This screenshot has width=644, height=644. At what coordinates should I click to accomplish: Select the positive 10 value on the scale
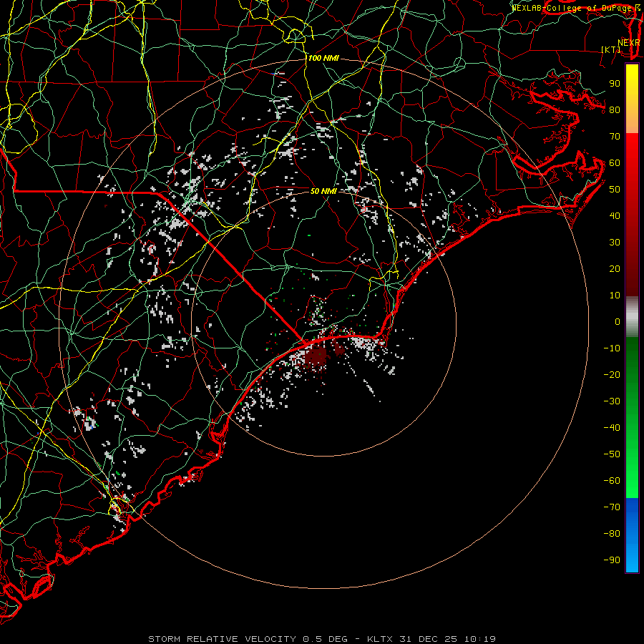[x=615, y=296]
